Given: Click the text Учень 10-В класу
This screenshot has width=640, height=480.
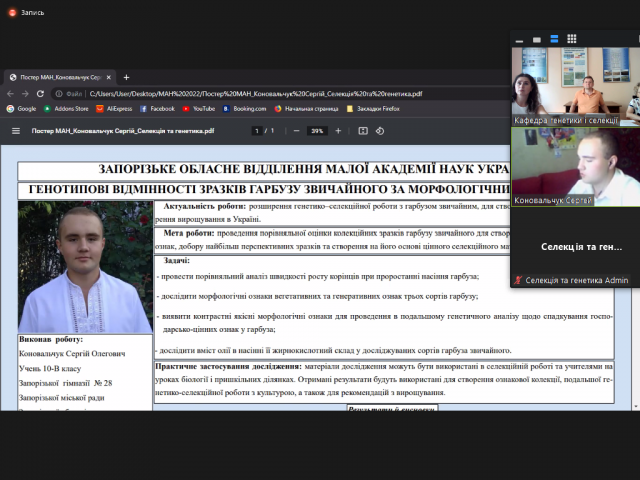Looking at the screenshot, I should (50, 369).
